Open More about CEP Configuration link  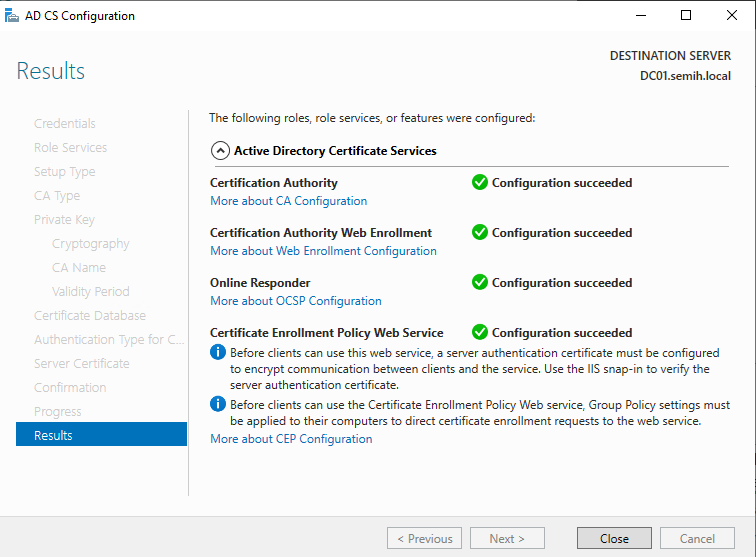[x=291, y=439]
